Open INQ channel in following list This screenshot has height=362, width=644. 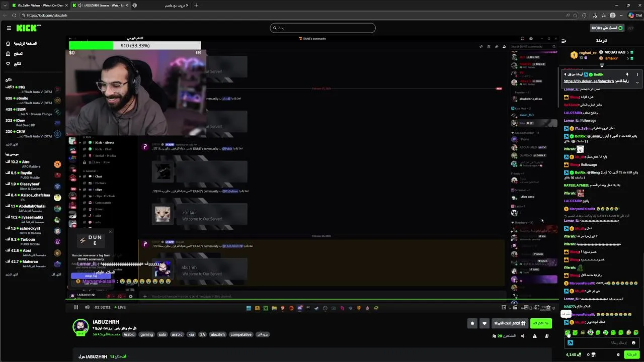tap(32, 89)
